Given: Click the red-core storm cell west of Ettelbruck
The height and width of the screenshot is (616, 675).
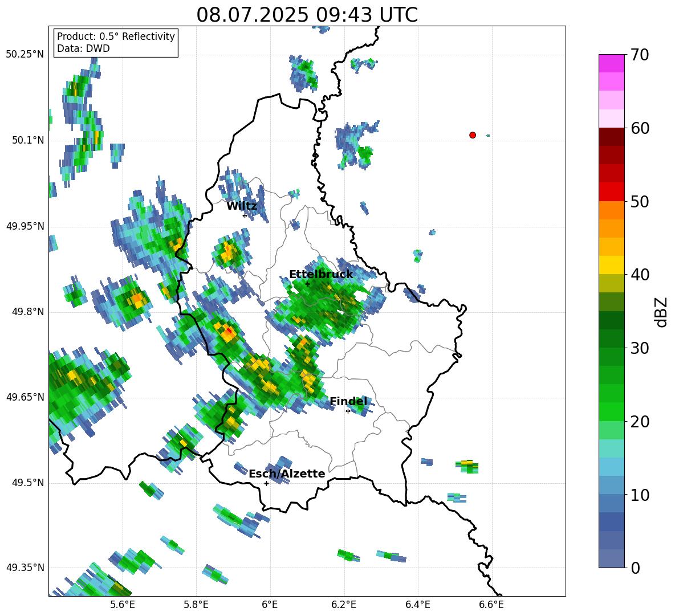Looking at the screenshot, I should click(x=227, y=331).
